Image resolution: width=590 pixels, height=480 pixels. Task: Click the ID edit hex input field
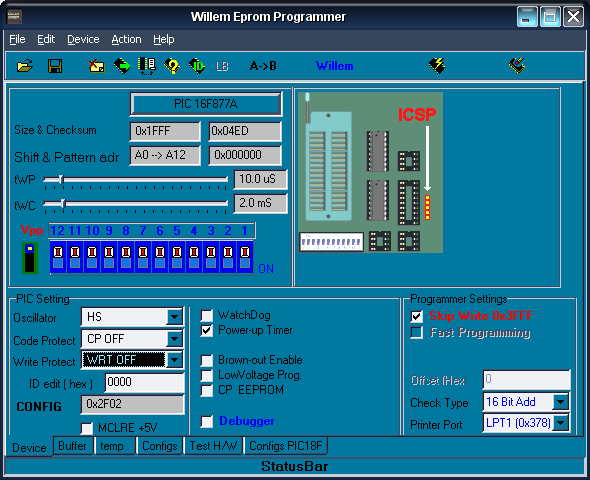144,382
